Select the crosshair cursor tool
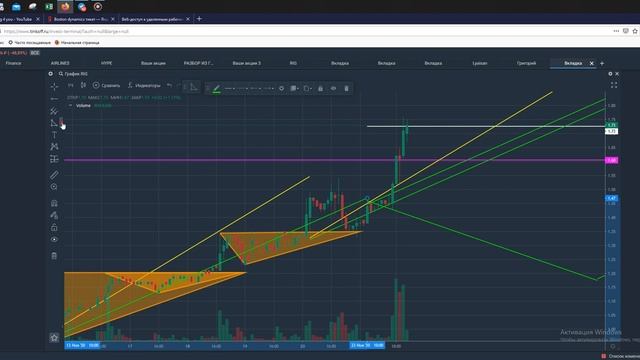Screen dimensions: 640x360 (54, 86)
